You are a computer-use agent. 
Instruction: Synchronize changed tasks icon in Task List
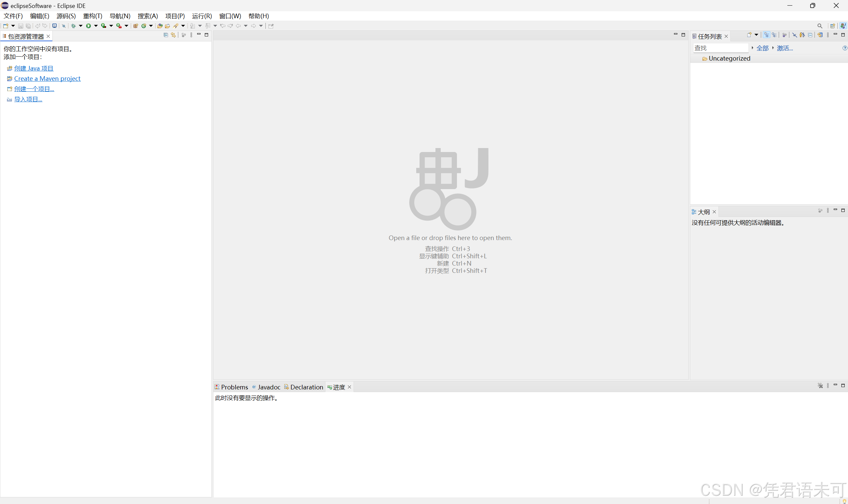[820, 35]
